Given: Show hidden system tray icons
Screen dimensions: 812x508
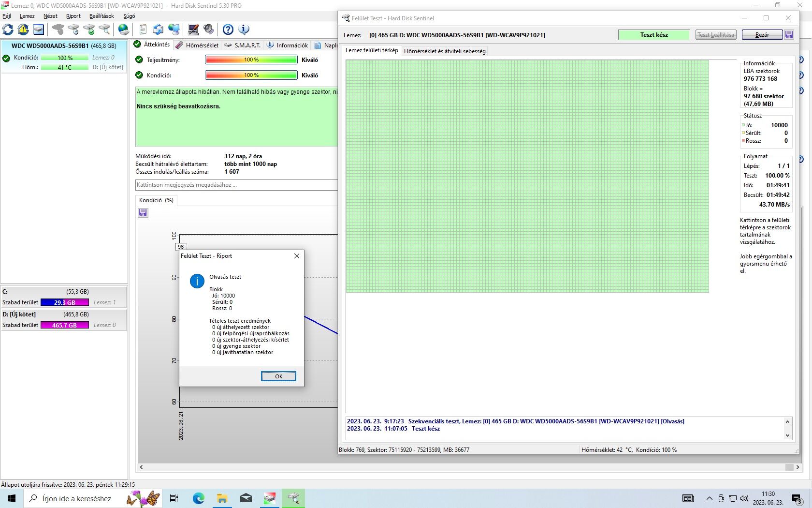Looking at the screenshot, I should [x=709, y=498].
